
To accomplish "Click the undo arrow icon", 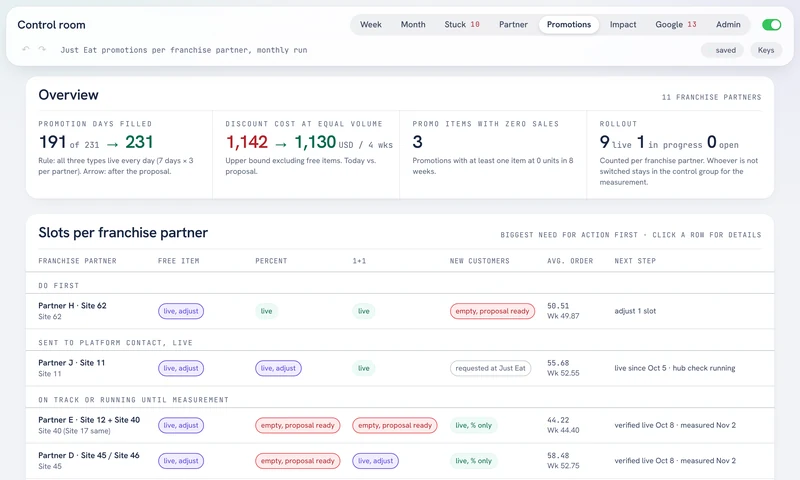I will 26,49.
